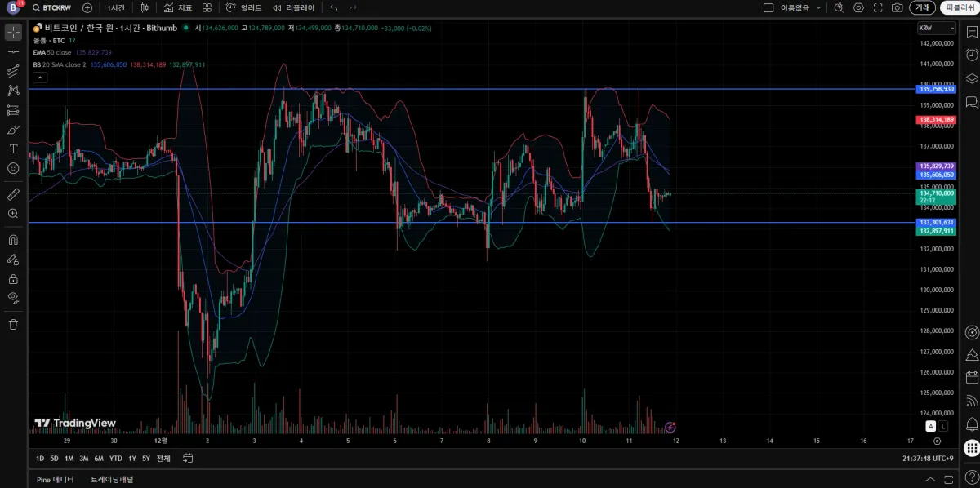
Task: Start bar replay with 리플레이
Action: tap(293, 7)
